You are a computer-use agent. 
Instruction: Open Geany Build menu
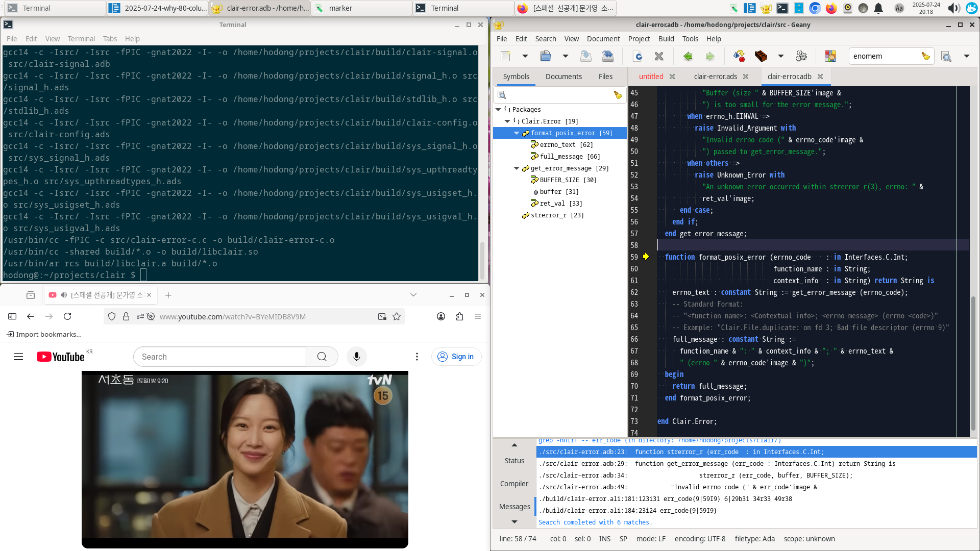coord(666,39)
